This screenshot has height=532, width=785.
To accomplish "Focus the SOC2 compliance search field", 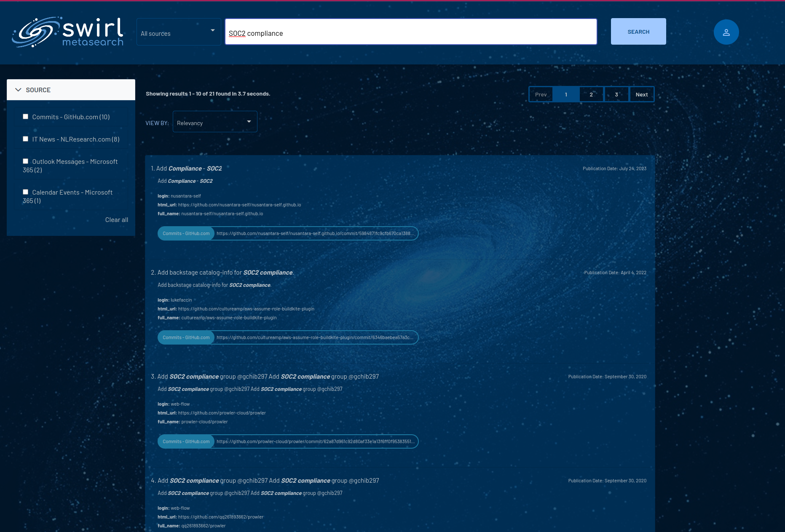I will [x=411, y=32].
